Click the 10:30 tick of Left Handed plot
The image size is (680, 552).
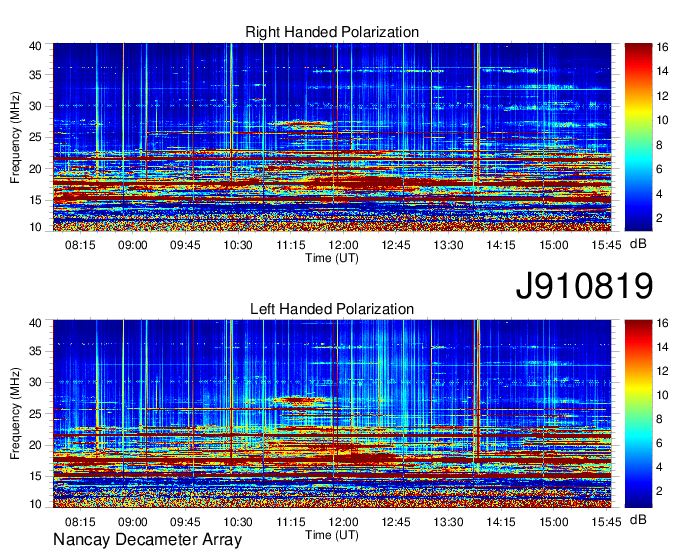point(238,522)
